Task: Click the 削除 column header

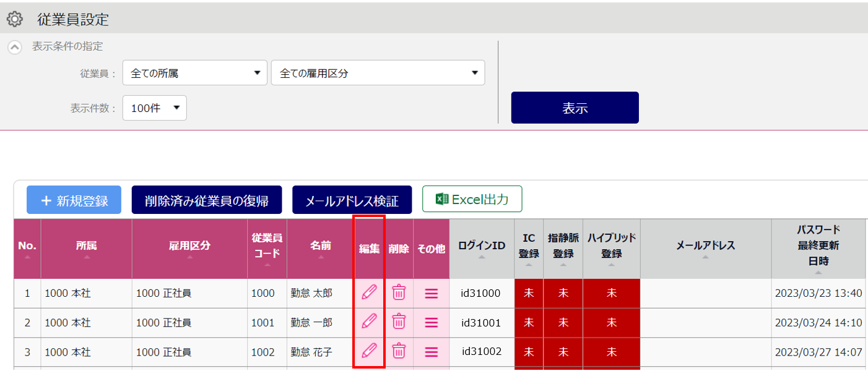Action: [399, 249]
